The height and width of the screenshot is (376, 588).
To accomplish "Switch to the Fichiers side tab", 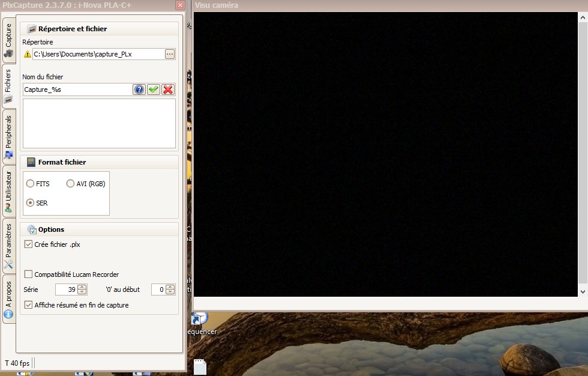I will click(8, 86).
